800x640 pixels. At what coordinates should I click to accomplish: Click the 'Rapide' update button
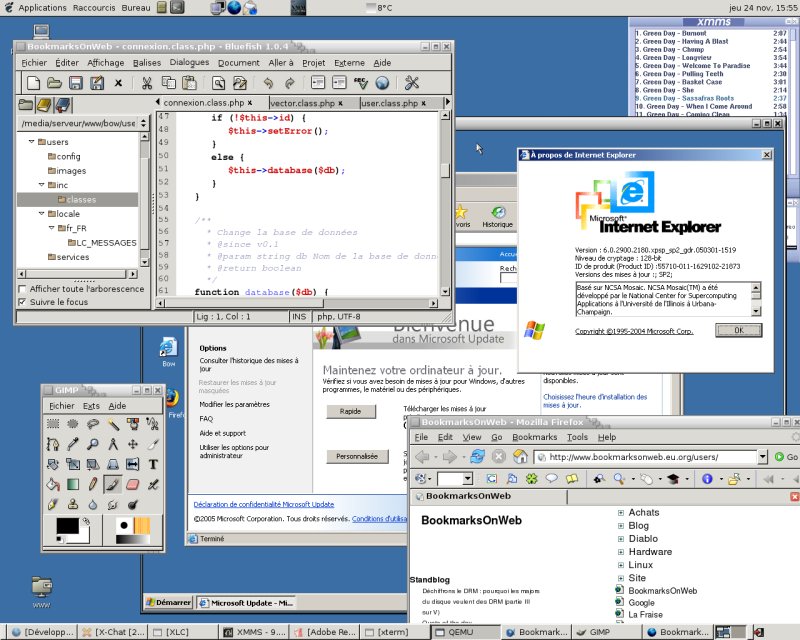coord(350,411)
